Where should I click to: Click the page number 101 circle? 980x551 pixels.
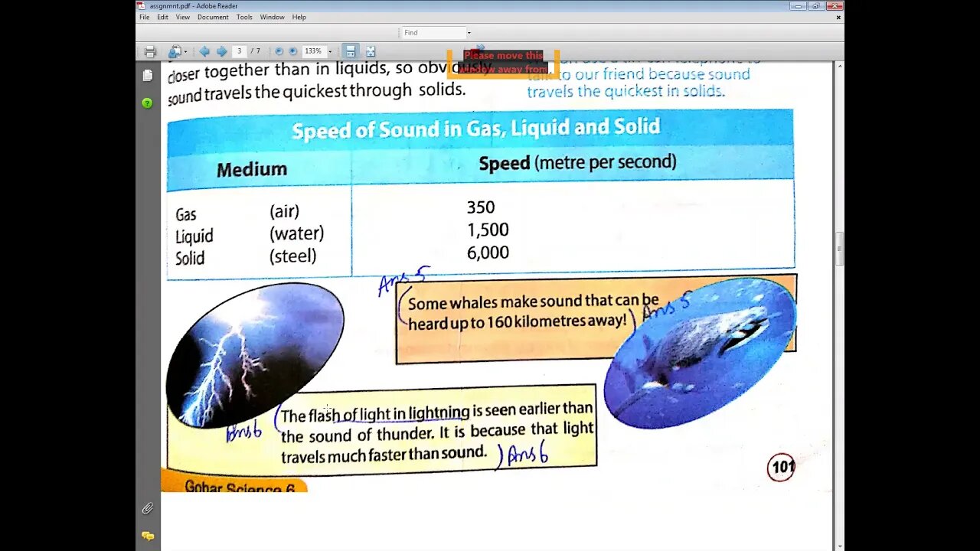pos(781,467)
